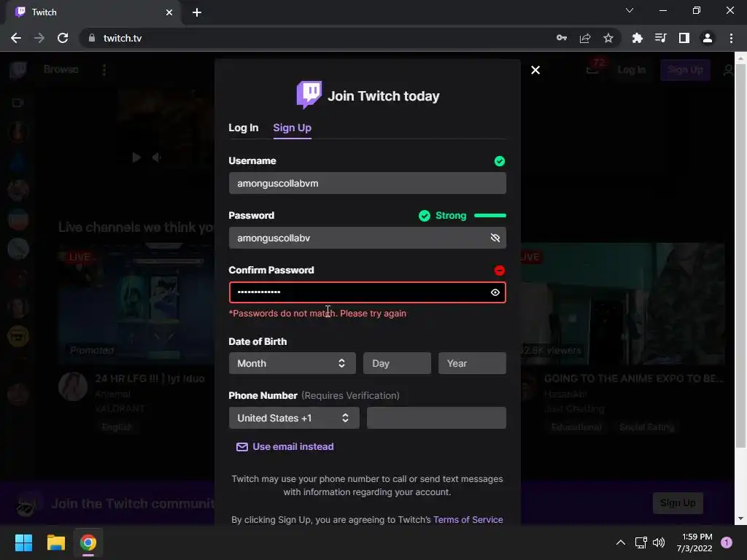The image size is (747, 560).
Task: Click the Year input field
Action: [472, 363]
